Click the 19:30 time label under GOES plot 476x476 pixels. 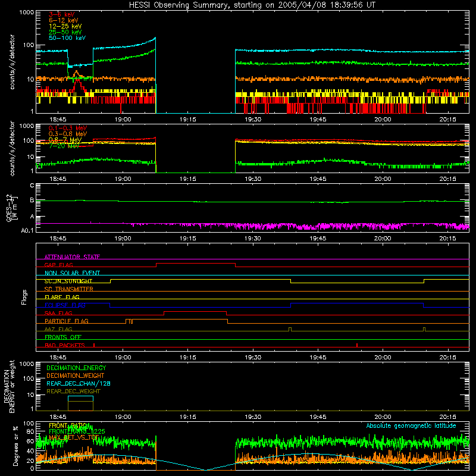tap(252, 239)
